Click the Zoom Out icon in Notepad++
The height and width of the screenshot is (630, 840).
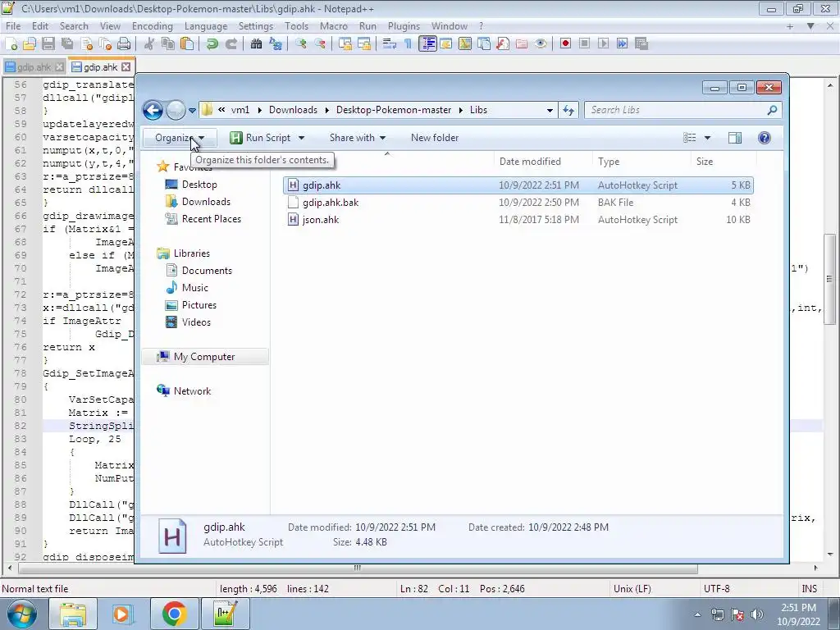point(321,44)
